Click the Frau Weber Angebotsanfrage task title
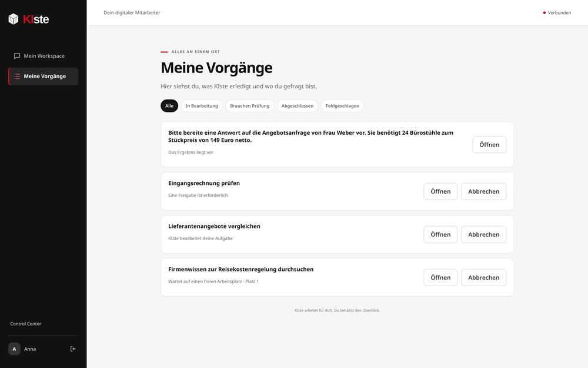 311,137
